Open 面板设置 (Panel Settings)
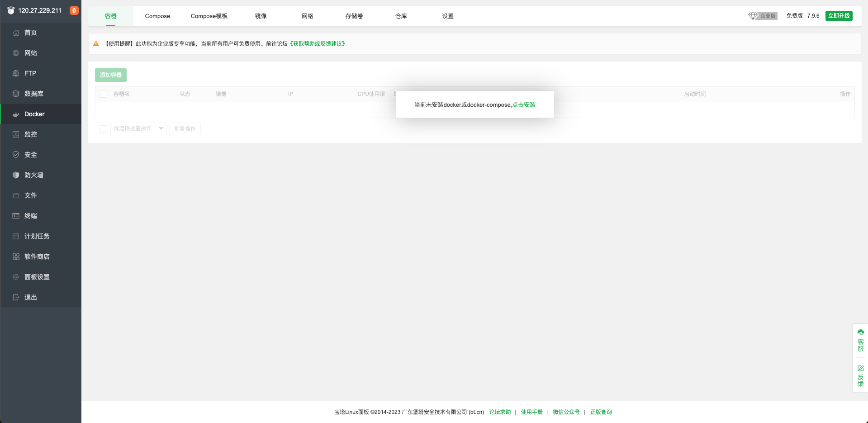Viewport: 868px width, 423px height. [x=37, y=277]
